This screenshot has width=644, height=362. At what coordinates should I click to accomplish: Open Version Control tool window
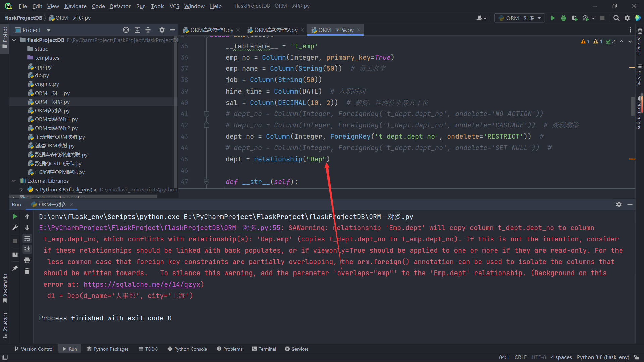coord(34,349)
